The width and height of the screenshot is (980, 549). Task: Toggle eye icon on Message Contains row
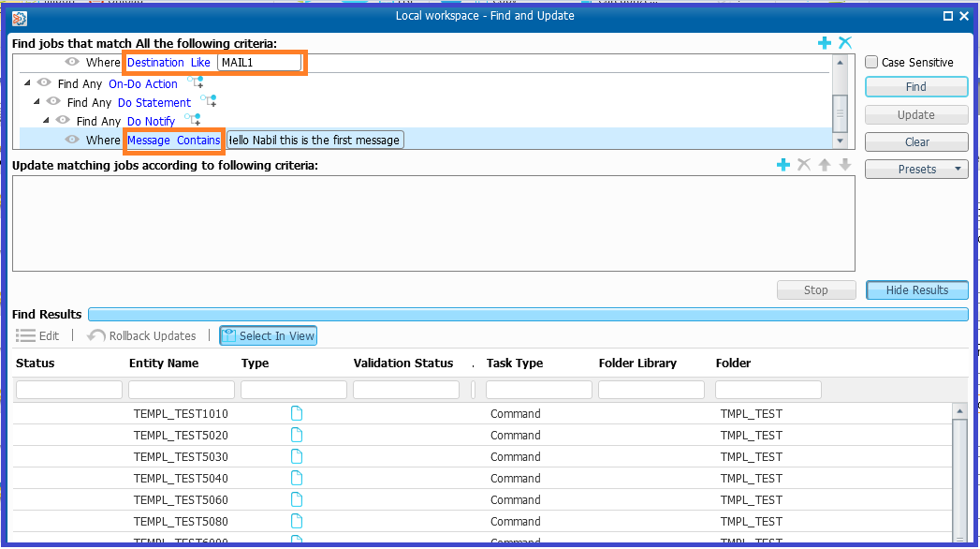[x=72, y=140]
